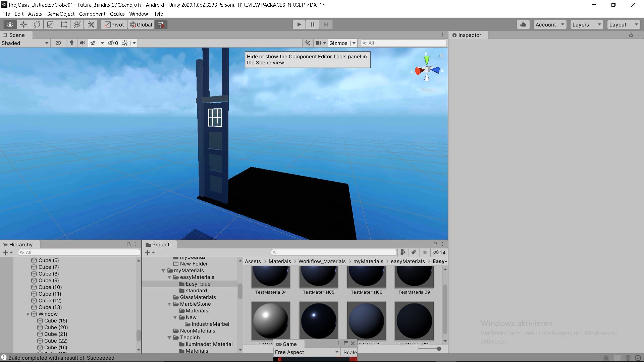Click the Gizmos button

(338, 43)
